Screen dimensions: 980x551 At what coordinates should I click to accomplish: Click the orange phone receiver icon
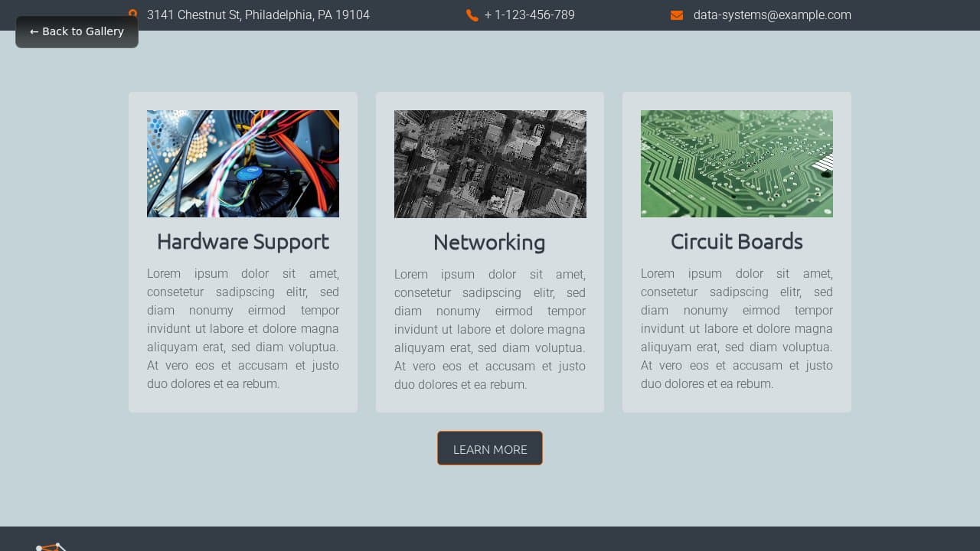pyautogui.click(x=472, y=15)
